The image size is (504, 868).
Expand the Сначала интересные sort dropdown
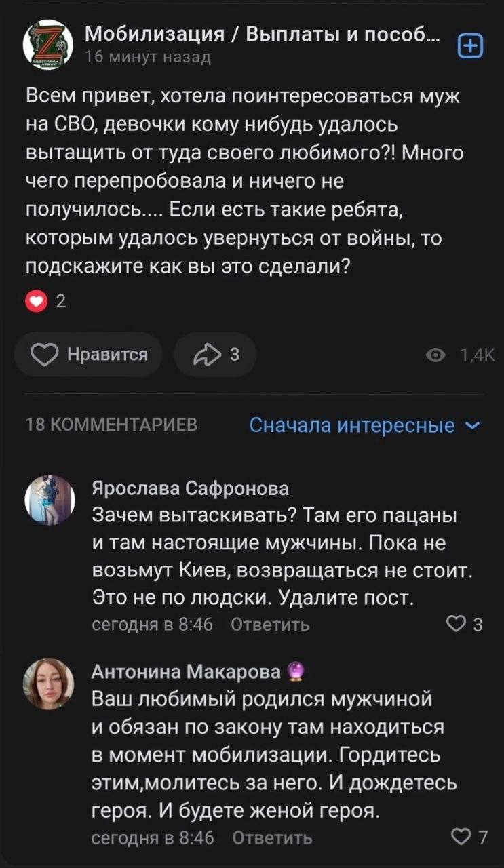(353, 425)
